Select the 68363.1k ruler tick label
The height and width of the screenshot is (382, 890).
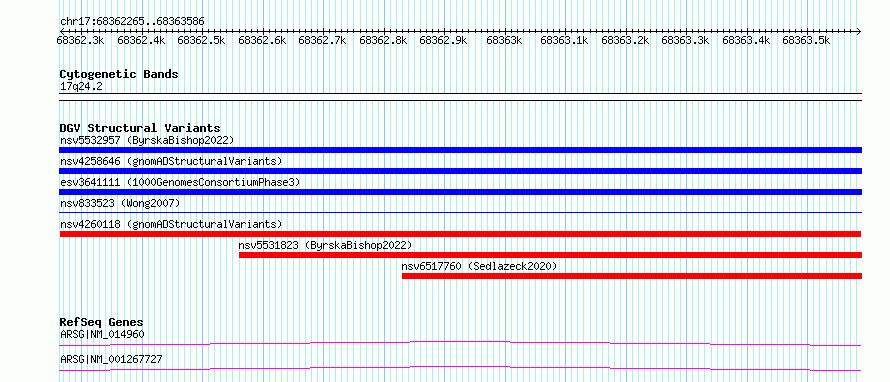(x=564, y=40)
